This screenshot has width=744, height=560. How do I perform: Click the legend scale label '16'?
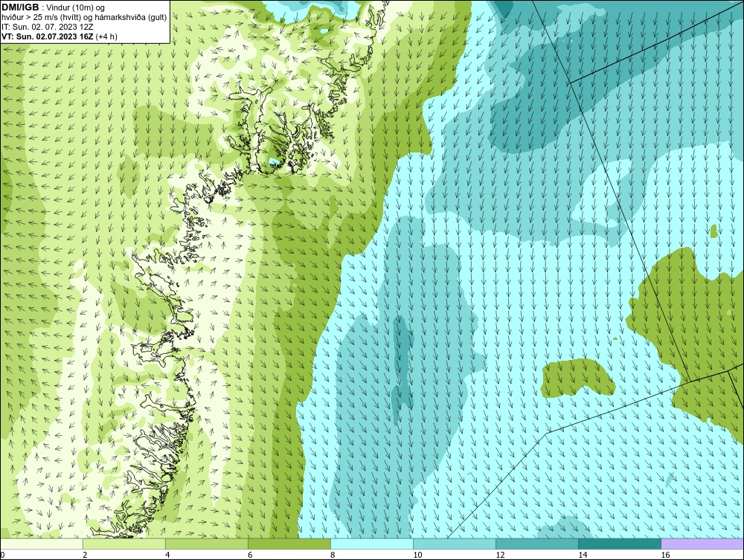pyautogui.click(x=665, y=555)
